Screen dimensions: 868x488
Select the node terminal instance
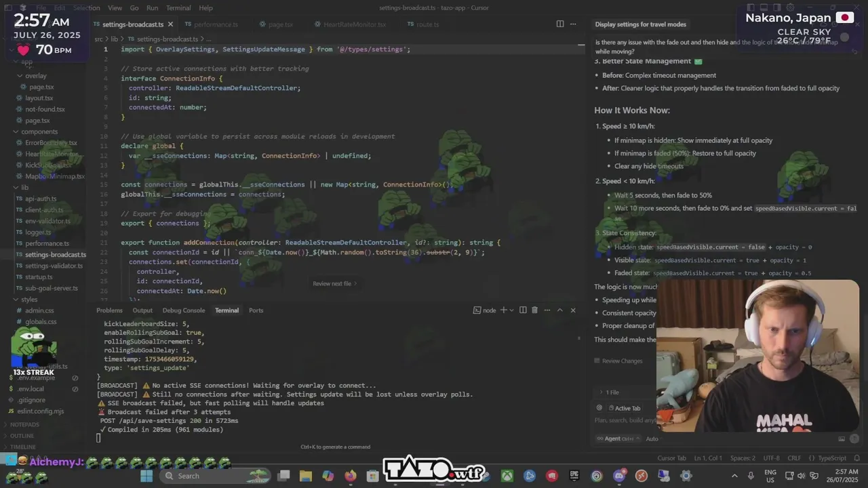484,310
